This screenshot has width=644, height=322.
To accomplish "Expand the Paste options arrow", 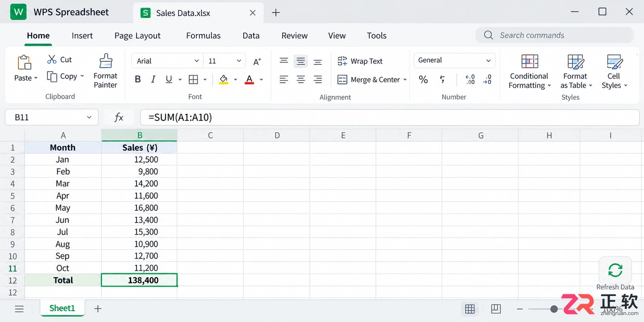I will point(36,78).
